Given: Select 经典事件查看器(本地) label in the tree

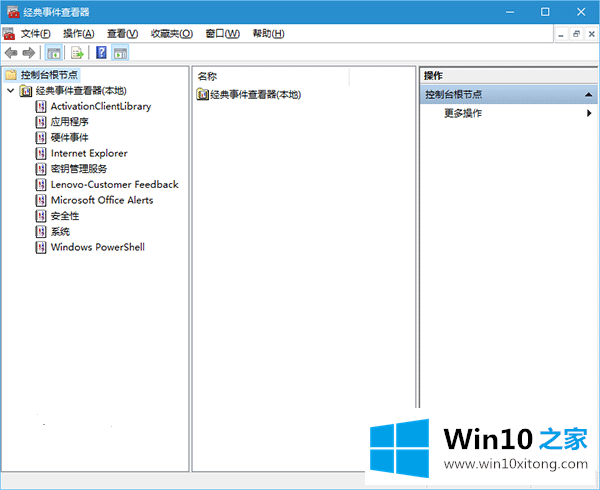Looking at the screenshot, I should click(81, 91).
